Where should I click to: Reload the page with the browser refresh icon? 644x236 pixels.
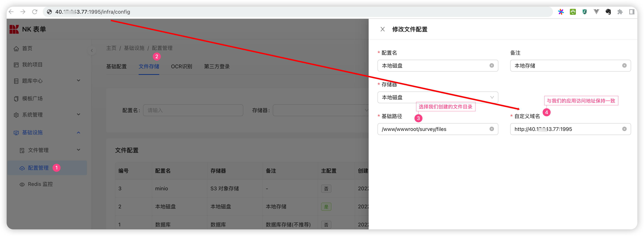point(35,12)
